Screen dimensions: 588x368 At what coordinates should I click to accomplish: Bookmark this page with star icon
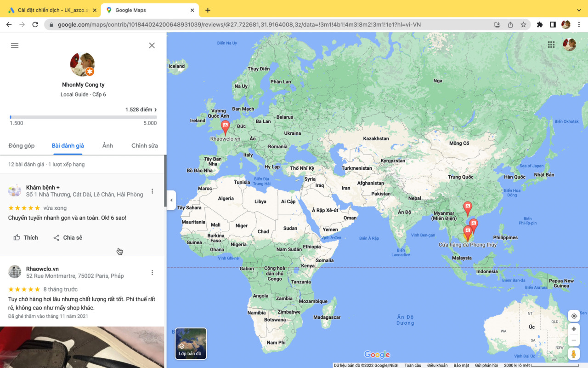[x=523, y=24]
